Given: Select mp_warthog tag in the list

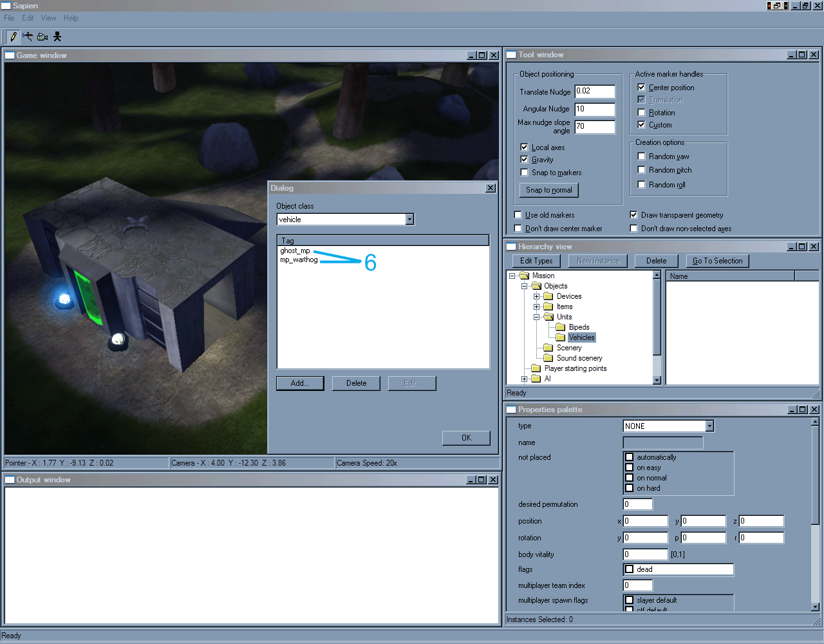Looking at the screenshot, I should (x=299, y=260).
